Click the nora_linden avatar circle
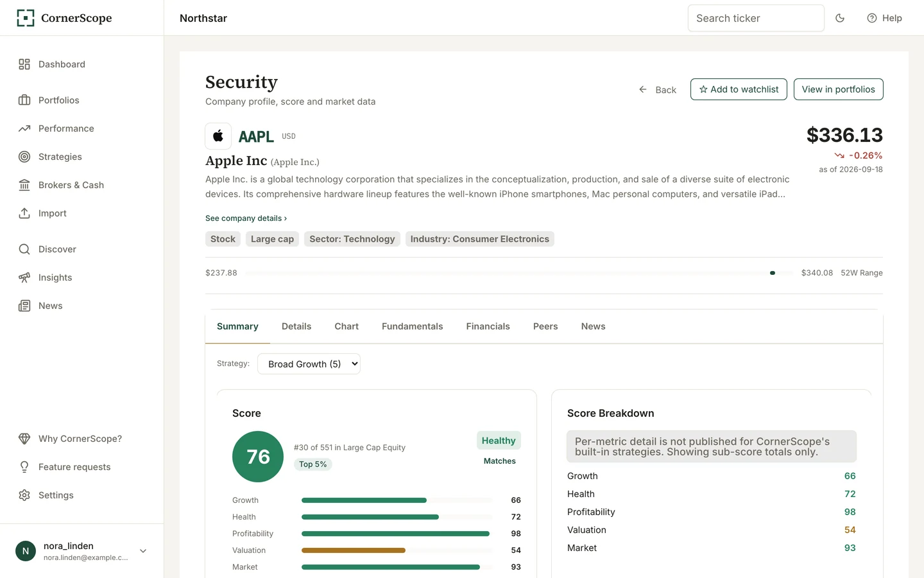 coord(26,551)
